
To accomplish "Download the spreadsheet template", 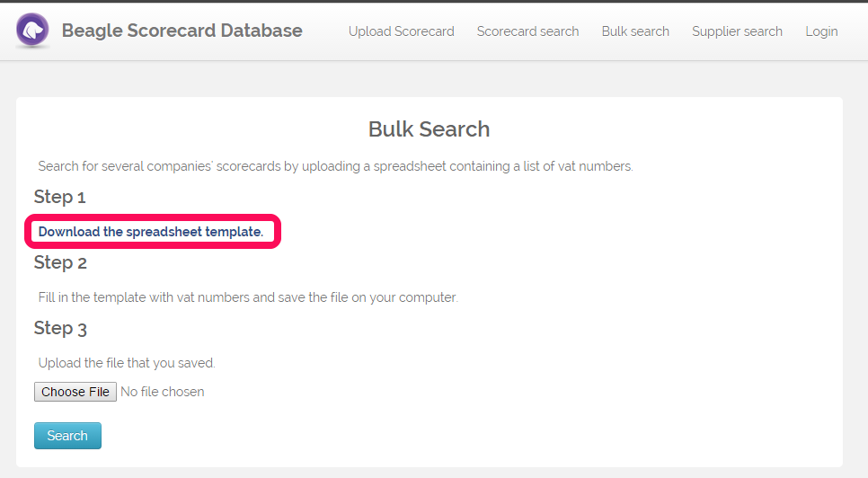I will click(x=151, y=232).
